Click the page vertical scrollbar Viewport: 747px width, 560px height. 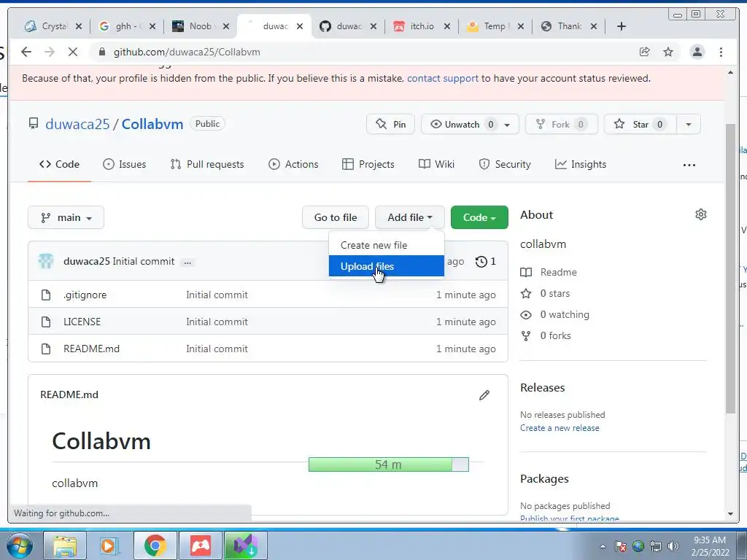coord(730,269)
